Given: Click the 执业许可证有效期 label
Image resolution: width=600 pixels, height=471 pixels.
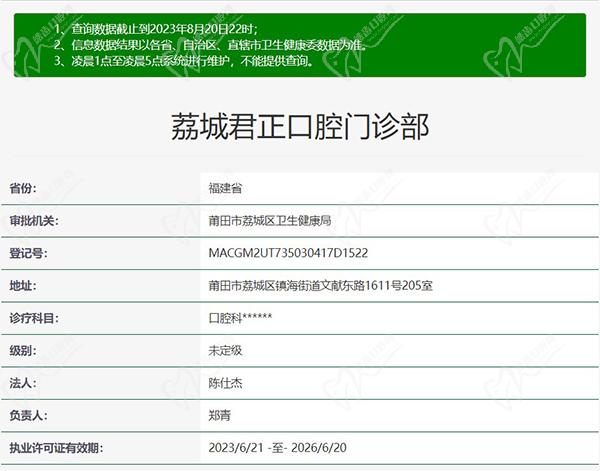Looking at the screenshot, I should (x=56, y=448).
